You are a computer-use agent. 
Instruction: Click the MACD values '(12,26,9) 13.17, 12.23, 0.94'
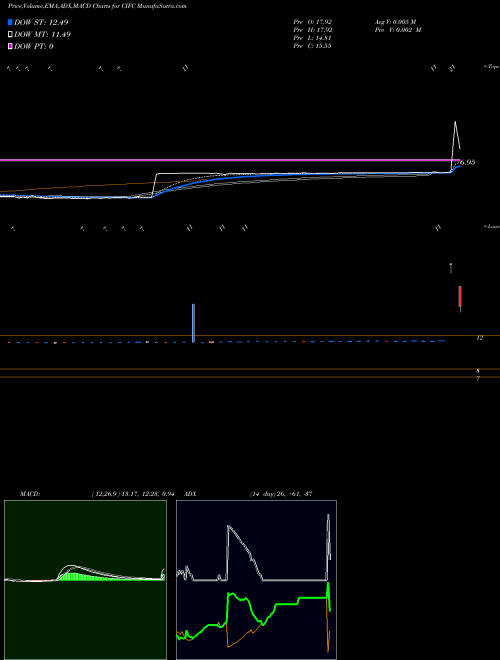(x=133, y=494)
